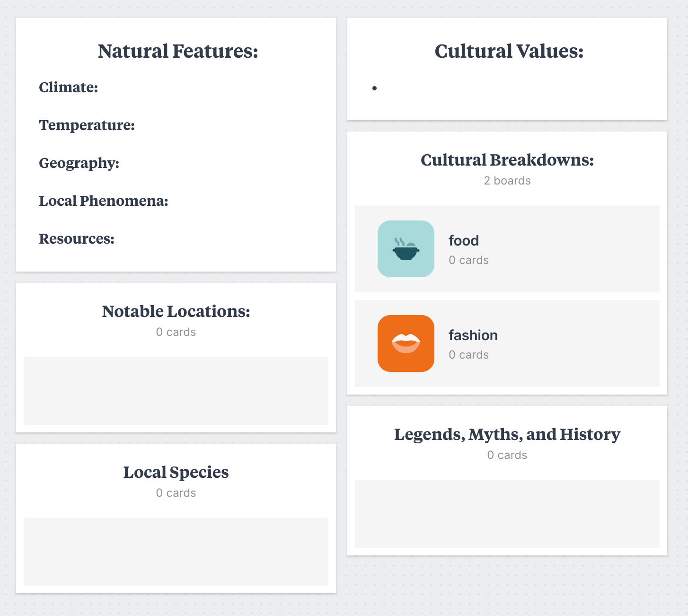Screen dimensions: 688x616
Task: Click empty Notable Locations card area
Action: point(176,391)
